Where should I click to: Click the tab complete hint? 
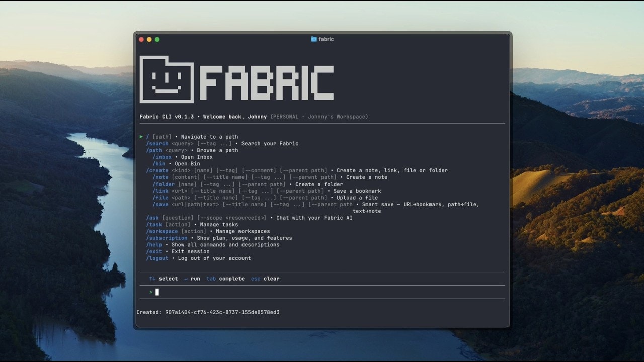click(225, 279)
